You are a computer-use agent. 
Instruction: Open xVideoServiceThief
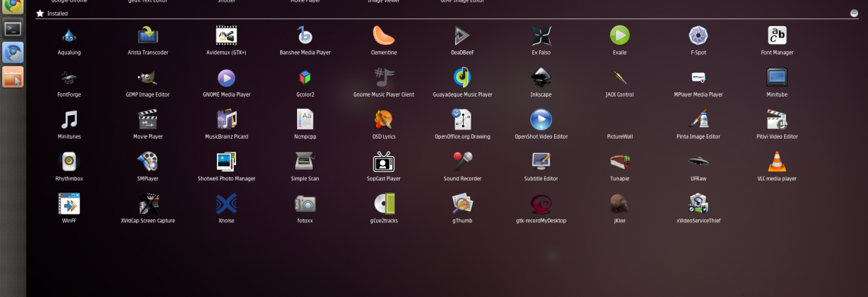click(x=698, y=204)
